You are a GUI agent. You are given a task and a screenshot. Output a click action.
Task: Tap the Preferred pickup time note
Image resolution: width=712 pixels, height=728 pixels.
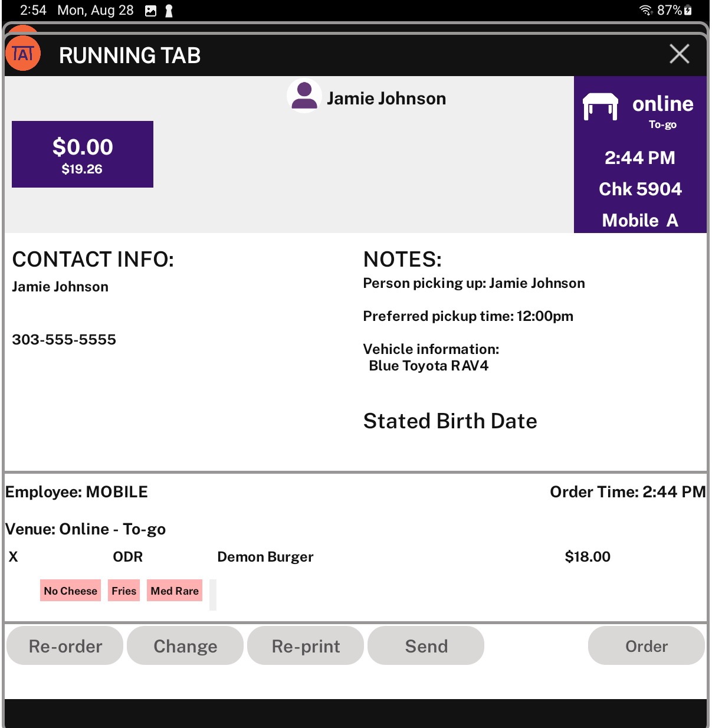pos(468,316)
